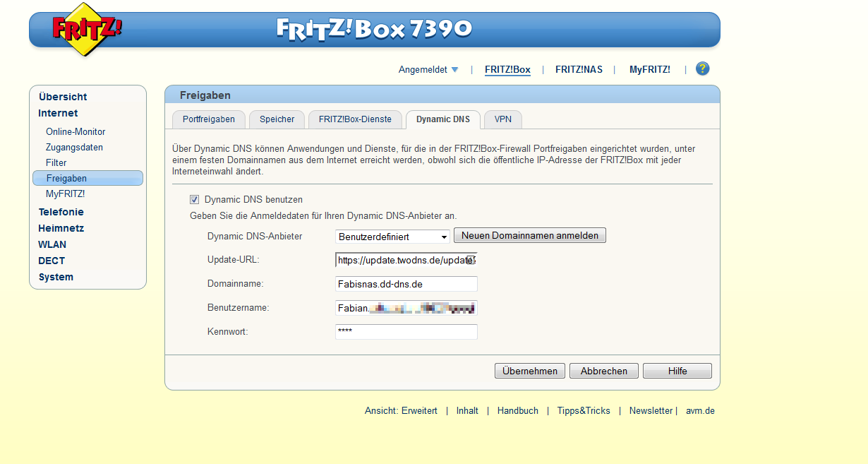Open MyFRITZ! top navigation link
Viewport: 868px width, 464px height.
[650, 69]
